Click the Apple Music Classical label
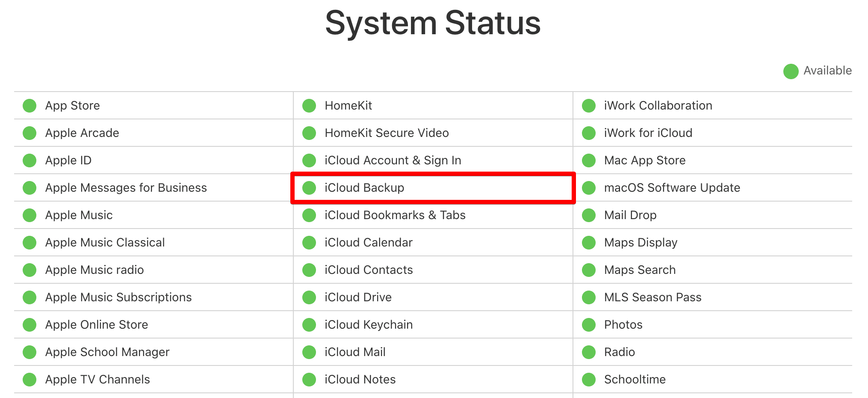 pos(105,243)
